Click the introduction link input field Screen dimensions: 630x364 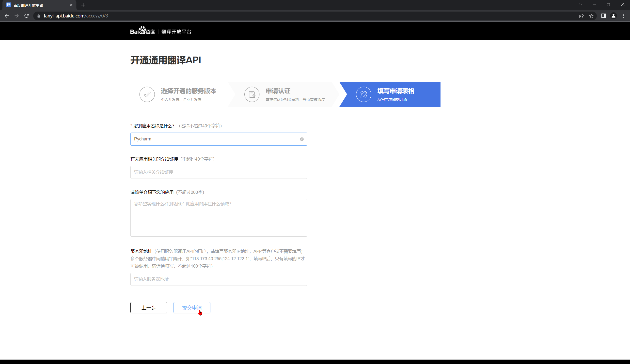219,172
